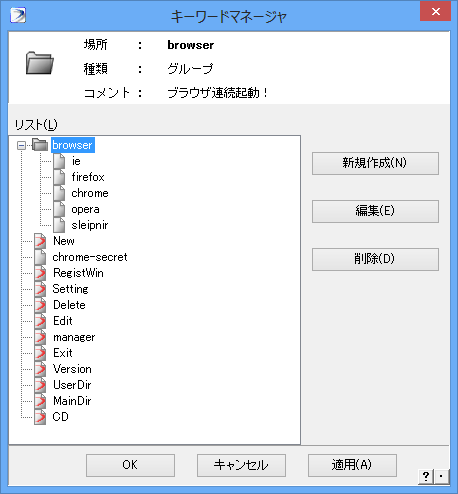Collapse the browser group in tree

tap(21, 145)
